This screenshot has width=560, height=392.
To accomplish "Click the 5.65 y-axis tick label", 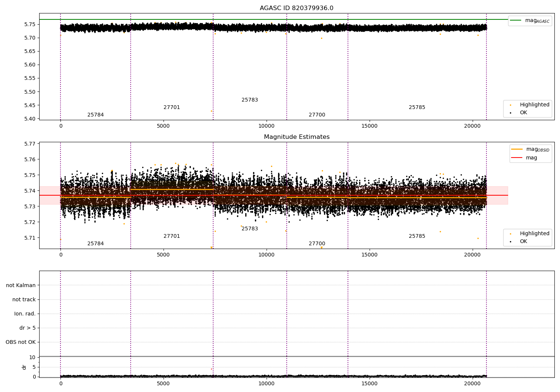I will pyautogui.click(x=30, y=51).
